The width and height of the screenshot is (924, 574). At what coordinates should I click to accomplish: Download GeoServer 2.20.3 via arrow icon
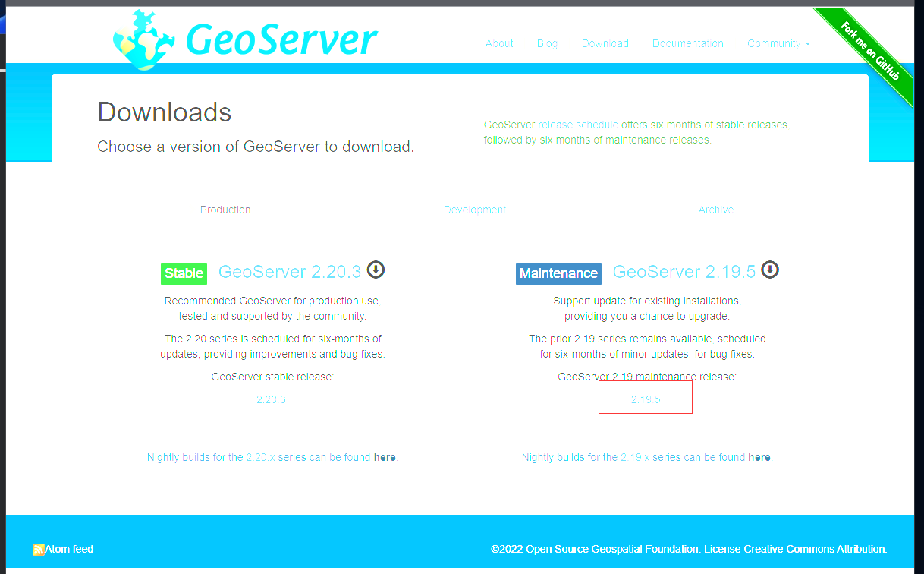376,270
